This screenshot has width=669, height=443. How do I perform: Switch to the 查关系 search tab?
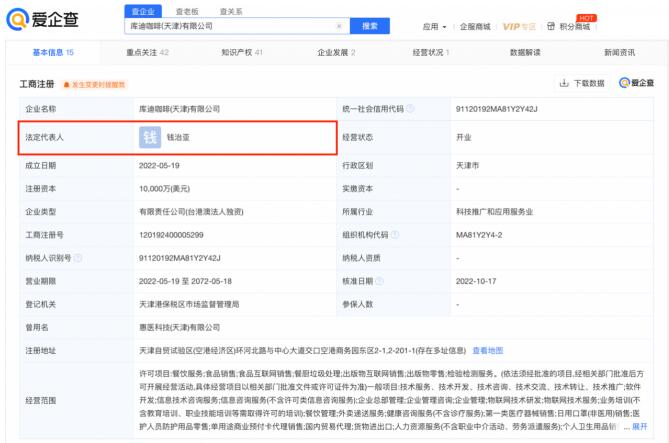[x=229, y=11]
